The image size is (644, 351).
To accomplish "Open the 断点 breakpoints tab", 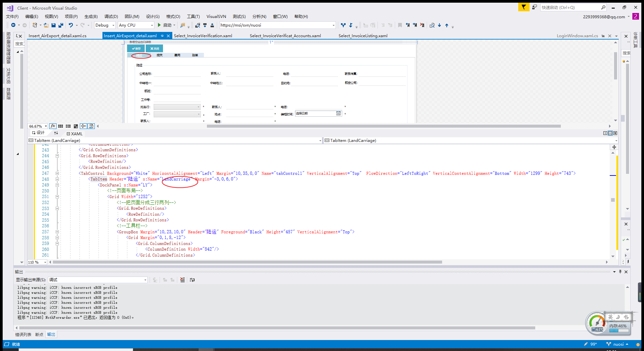I will click(39, 334).
